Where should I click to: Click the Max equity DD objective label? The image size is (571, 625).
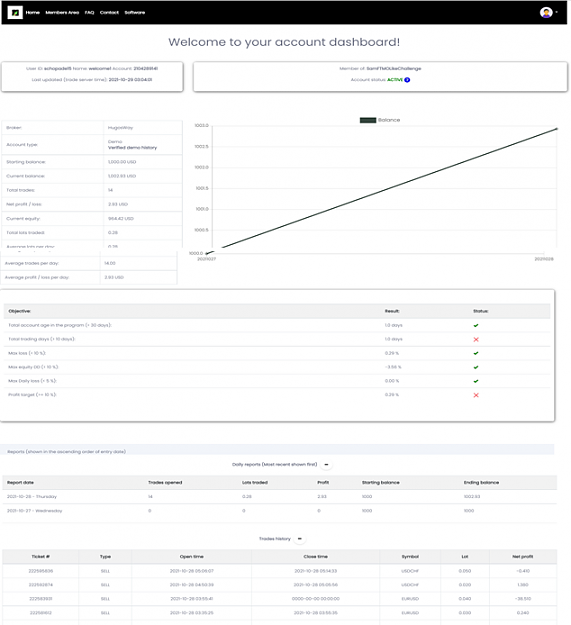tap(33, 367)
